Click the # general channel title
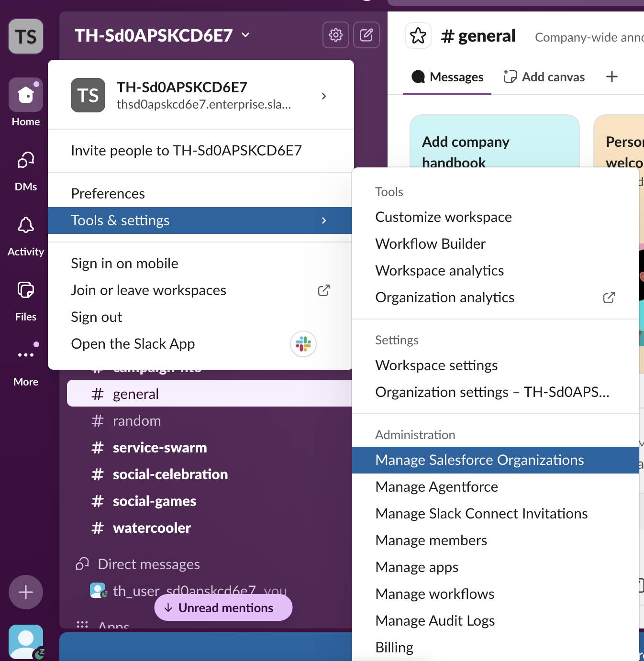This screenshot has width=644, height=661. point(478,36)
